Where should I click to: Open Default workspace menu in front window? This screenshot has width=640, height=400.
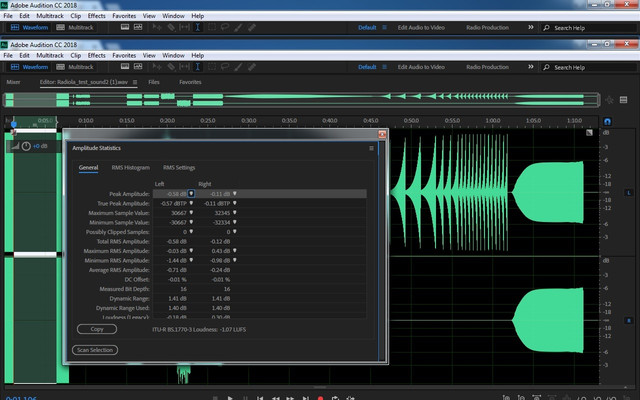tap(384, 67)
